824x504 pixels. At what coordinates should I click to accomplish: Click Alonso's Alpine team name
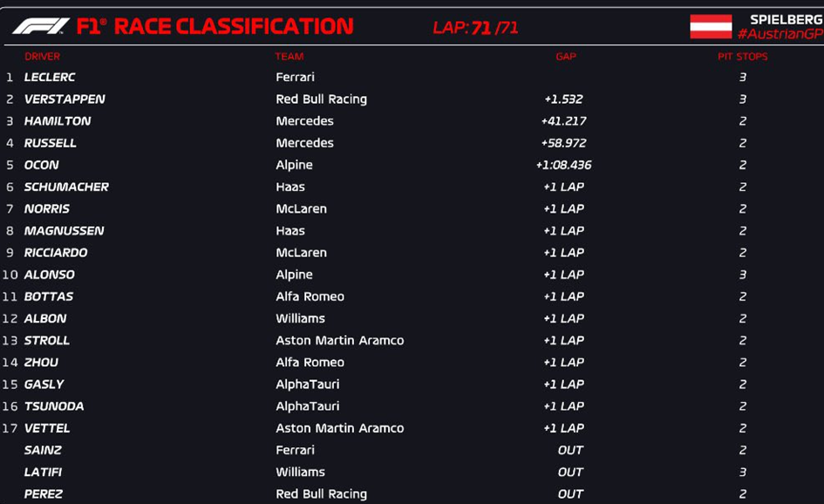(294, 275)
